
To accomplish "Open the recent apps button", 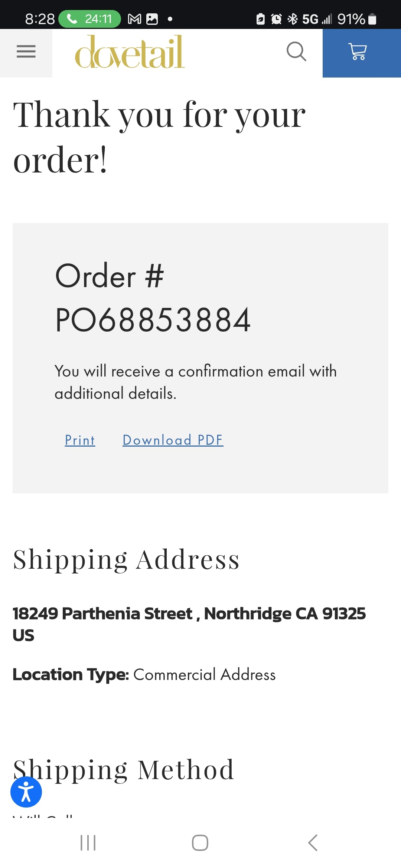I will [88, 843].
